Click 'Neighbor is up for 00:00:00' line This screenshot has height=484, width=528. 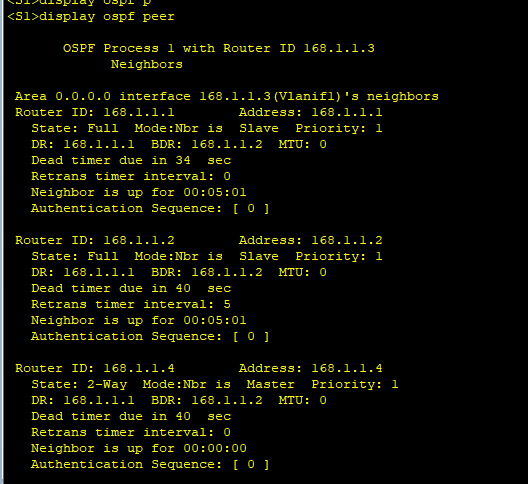click(x=139, y=448)
